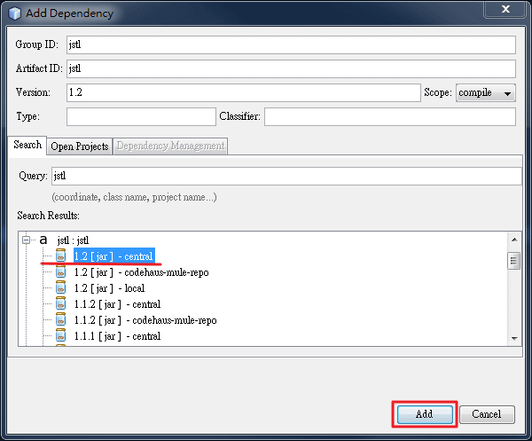
Task: Click jar icon for 1.1.2 central entry
Action: [x=61, y=304]
